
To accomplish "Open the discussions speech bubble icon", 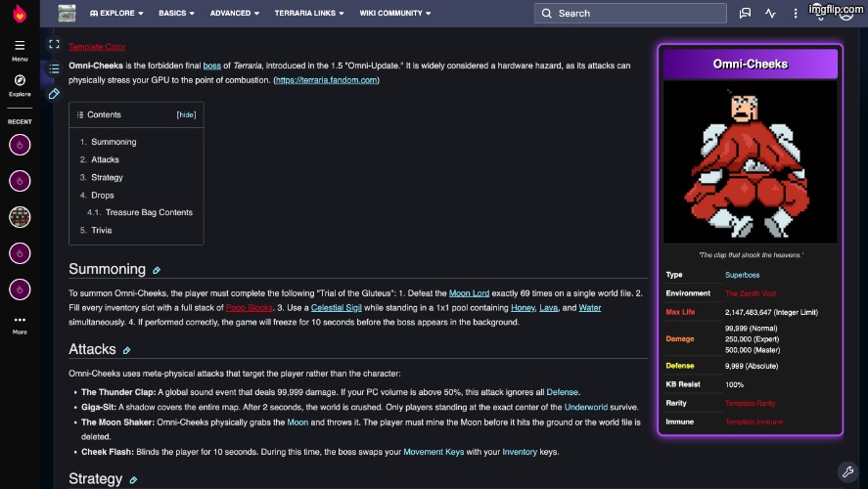I will pos(745,14).
